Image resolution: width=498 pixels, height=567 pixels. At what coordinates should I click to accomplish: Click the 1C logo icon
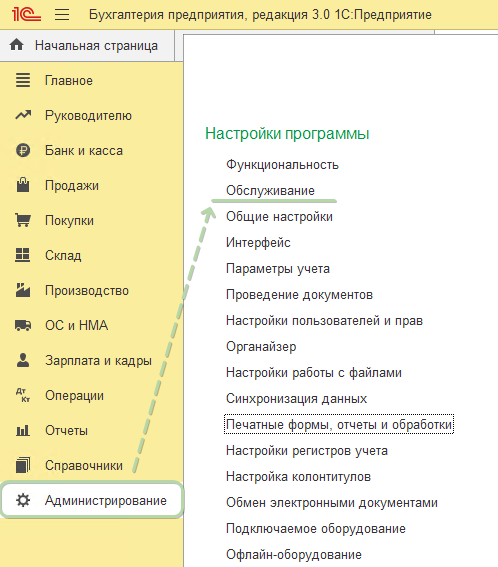(26, 14)
